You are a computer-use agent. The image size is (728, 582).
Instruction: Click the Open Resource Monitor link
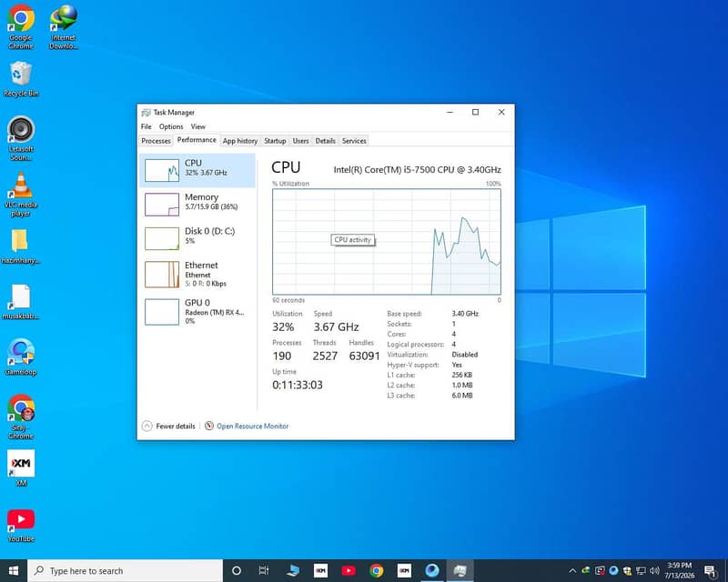[253, 426]
